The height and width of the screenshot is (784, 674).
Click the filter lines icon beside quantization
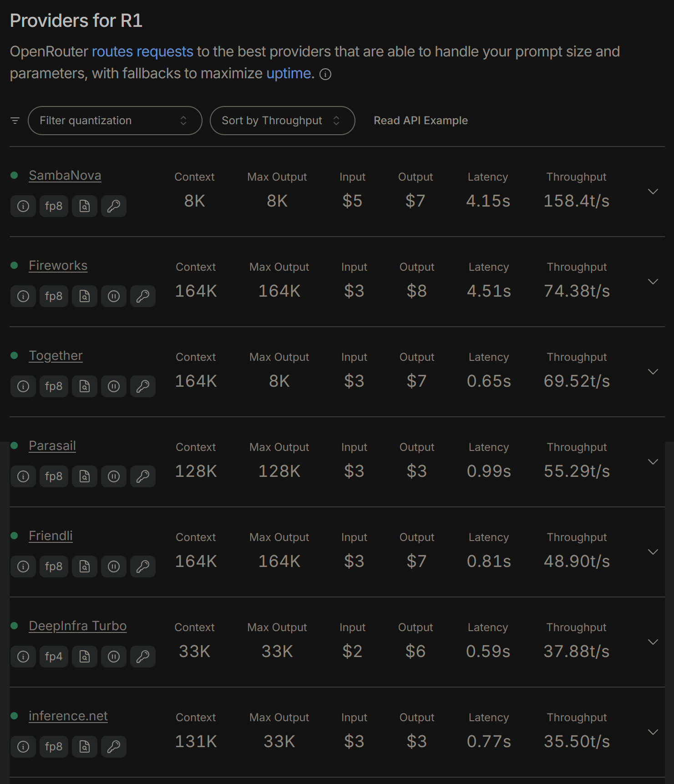tap(15, 121)
